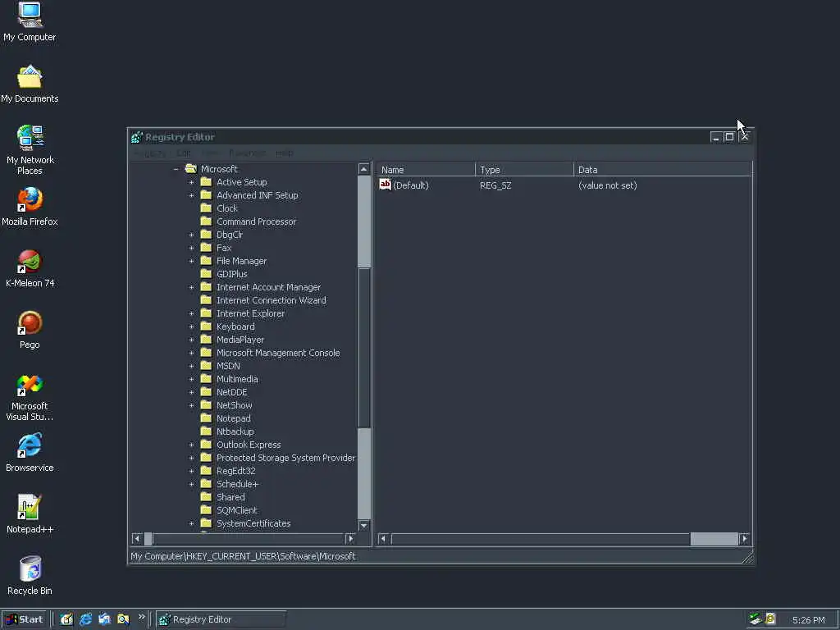The image size is (840, 630).
Task: Click the magnifier search quick launch icon
Action: point(123,619)
